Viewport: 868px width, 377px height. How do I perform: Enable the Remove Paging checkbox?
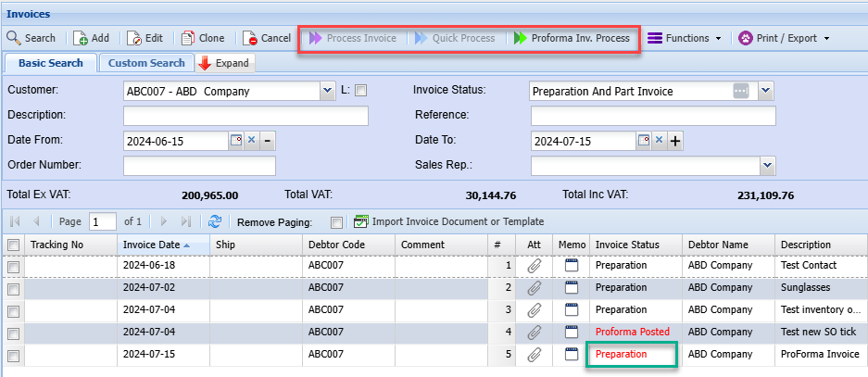336,222
